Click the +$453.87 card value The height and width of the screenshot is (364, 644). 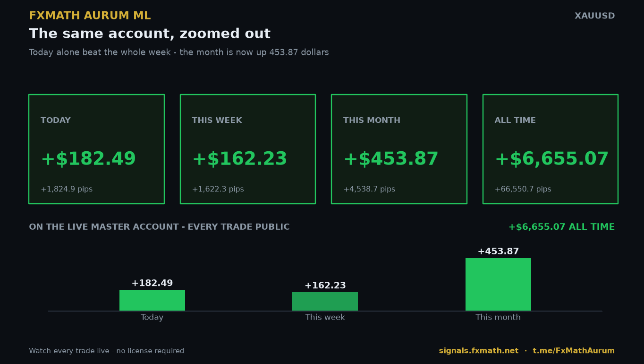click(x=391, y=159)
